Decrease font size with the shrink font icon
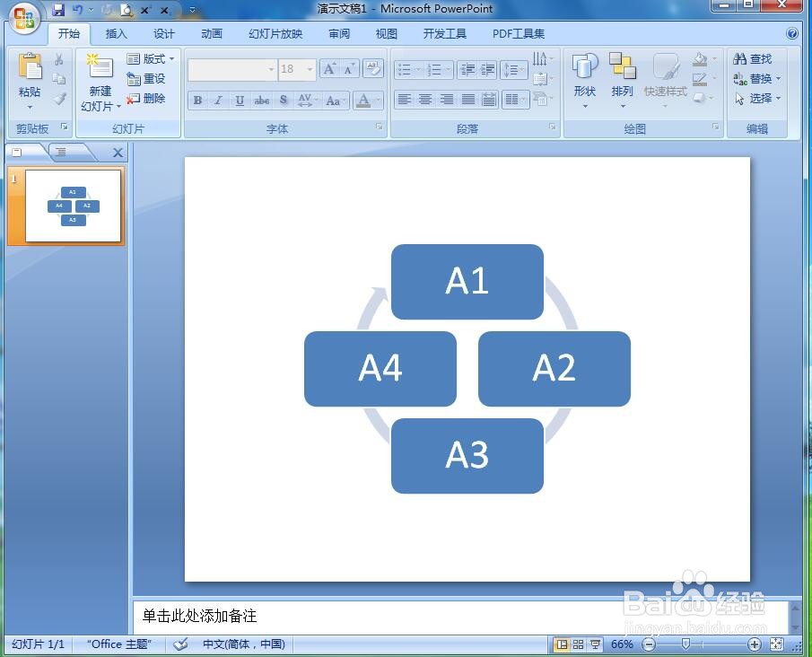The image size is (812, 657). click(x=349, y=69)
